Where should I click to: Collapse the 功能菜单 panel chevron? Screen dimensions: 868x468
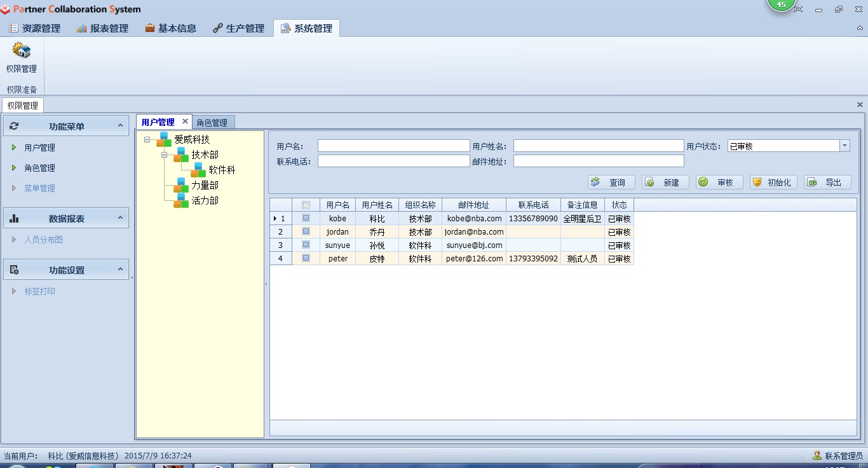pos(120,126)
